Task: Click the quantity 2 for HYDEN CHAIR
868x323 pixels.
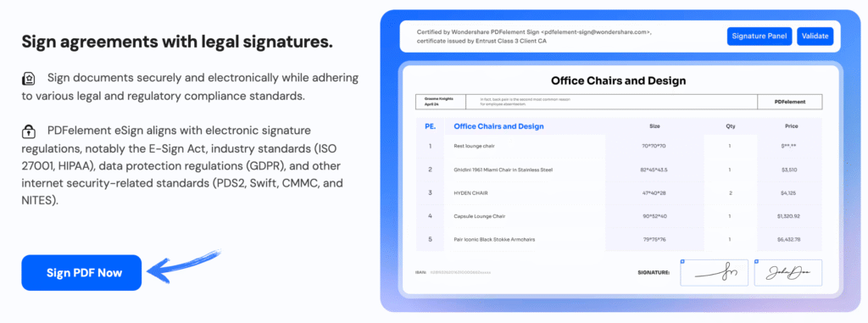Action: (731, 192)
